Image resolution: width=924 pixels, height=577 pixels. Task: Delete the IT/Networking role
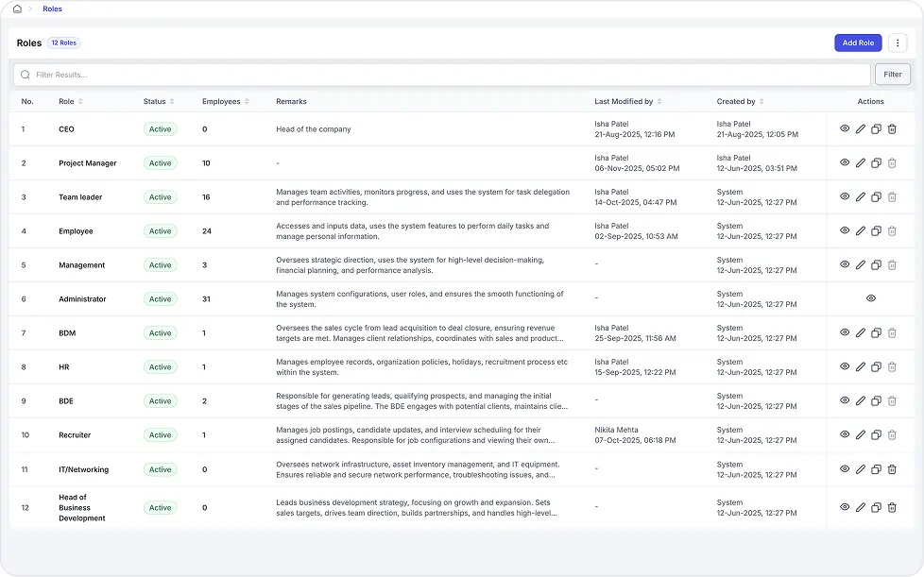(x=892, y=469)
